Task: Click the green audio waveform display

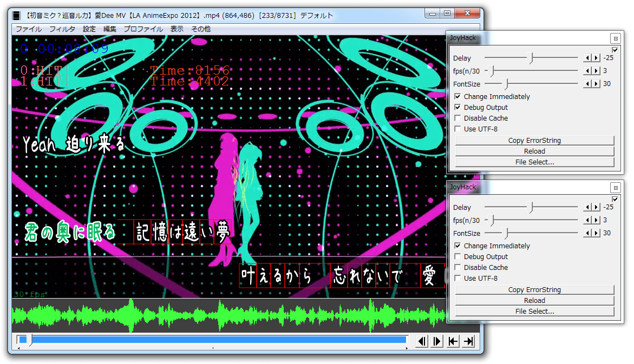Action: point(229,315)
